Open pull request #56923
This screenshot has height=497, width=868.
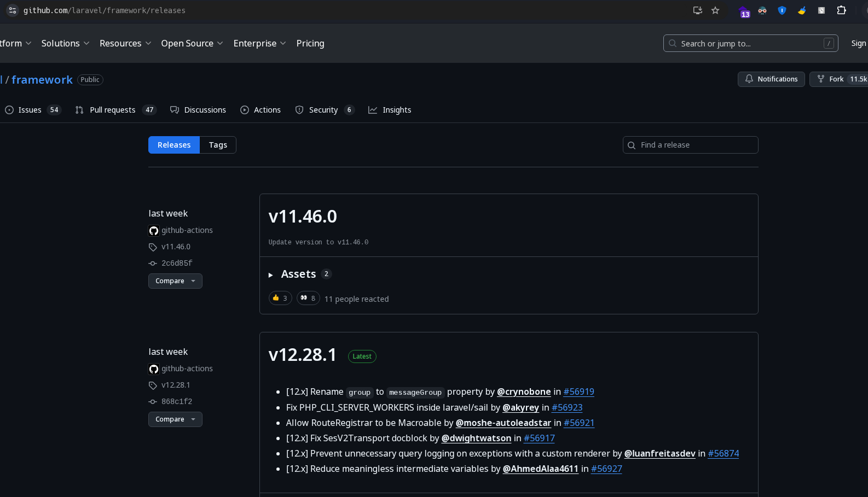567,408
